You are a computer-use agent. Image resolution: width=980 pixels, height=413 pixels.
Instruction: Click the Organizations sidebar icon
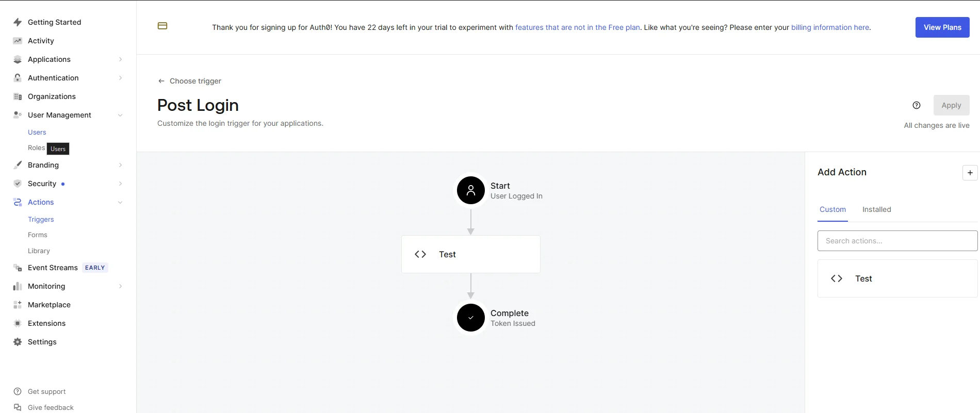pyautogui.click(x=17, y=96)
